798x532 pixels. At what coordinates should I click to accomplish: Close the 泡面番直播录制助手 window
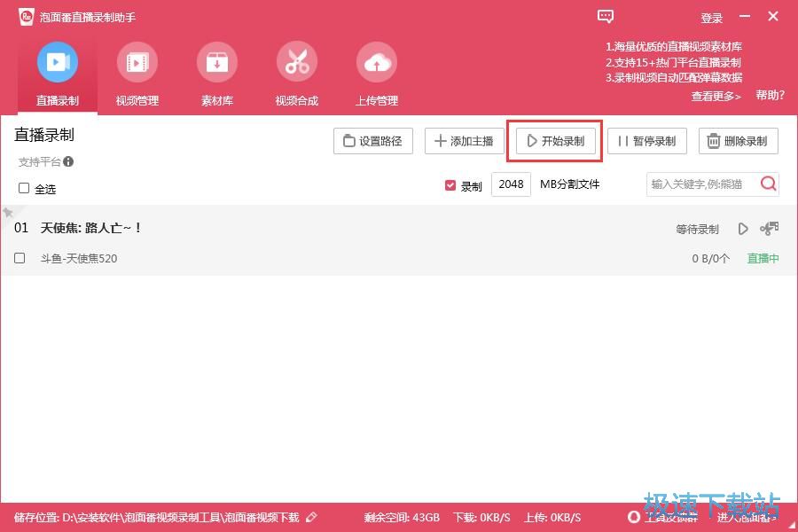[x=773, y=16]
